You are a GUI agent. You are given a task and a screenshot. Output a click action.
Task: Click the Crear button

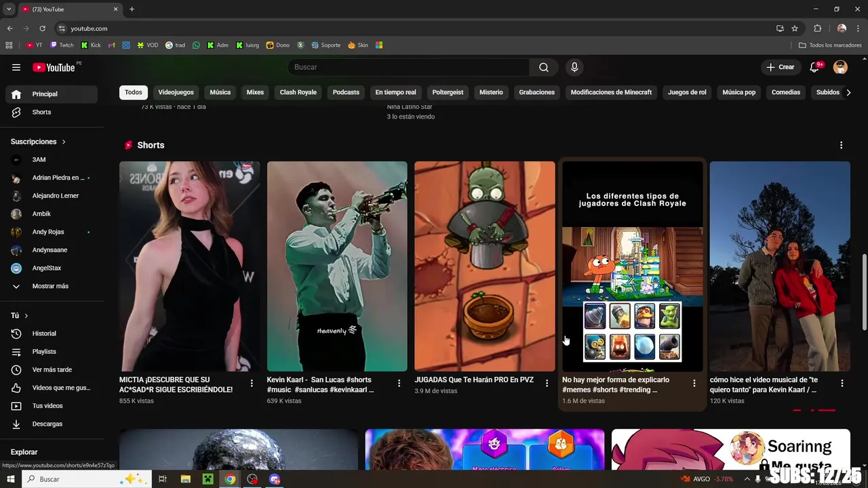coord(781,67)
